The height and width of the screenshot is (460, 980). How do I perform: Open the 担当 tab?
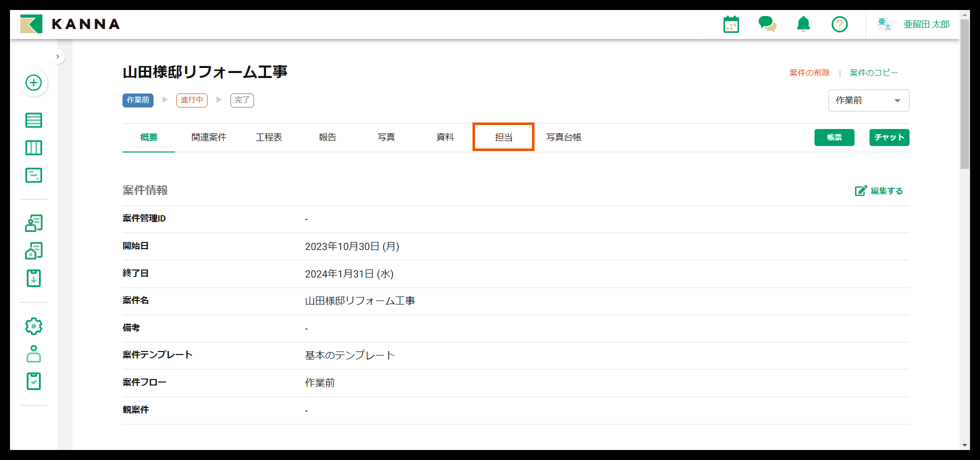click(x=503, y=137)
